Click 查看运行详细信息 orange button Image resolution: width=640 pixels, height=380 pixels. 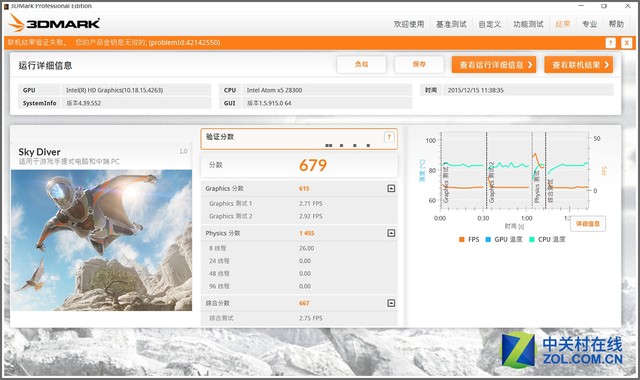494,64
